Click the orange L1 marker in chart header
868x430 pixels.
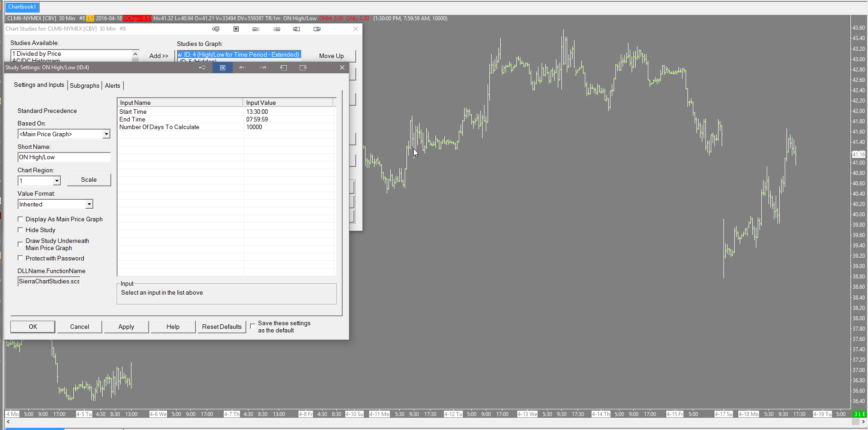tap(90, 18)
